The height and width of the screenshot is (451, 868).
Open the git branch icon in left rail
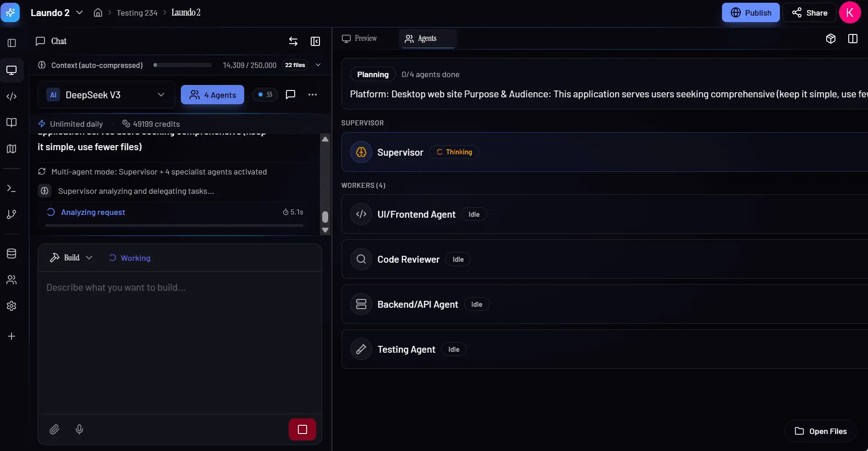[x=12, y=214]
